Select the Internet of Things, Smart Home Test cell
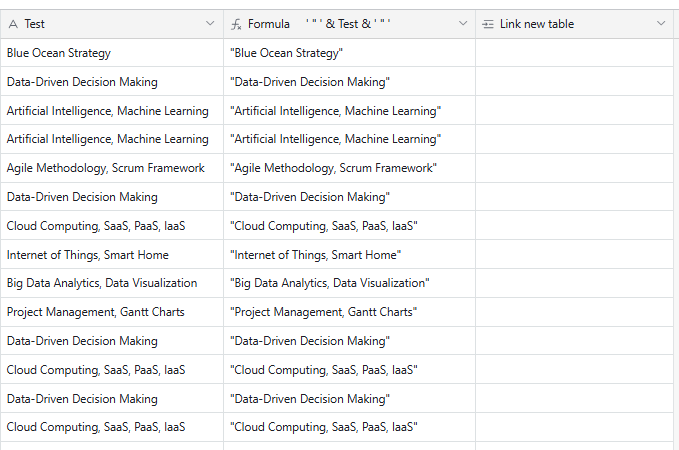 click(x=112, y=255)
